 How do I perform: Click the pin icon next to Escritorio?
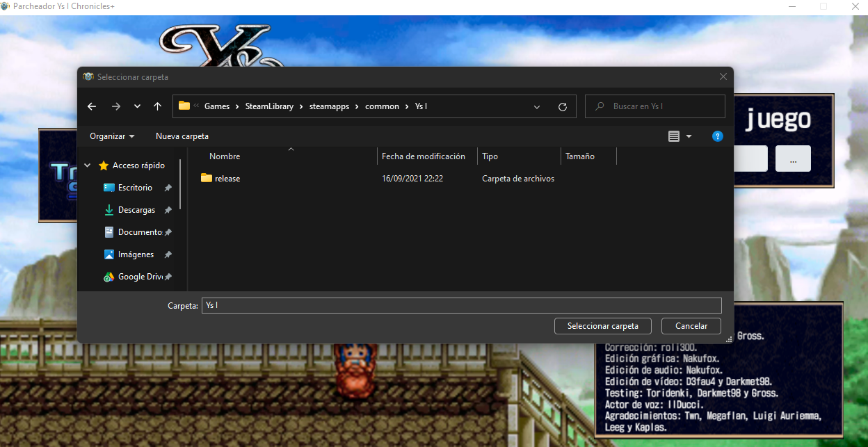pyautogui.click(x=168, y=188)
